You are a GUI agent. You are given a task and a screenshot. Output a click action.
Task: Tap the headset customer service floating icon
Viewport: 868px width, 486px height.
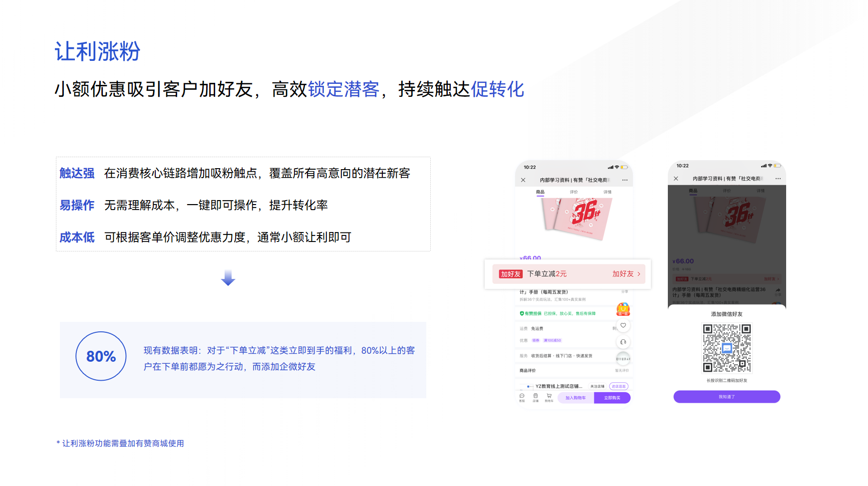(623, 342)
